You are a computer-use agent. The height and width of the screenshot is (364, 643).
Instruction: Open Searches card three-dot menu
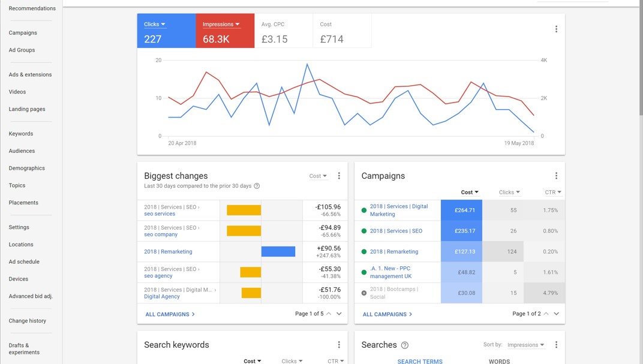pyautogui.click(x=556, y=345)
